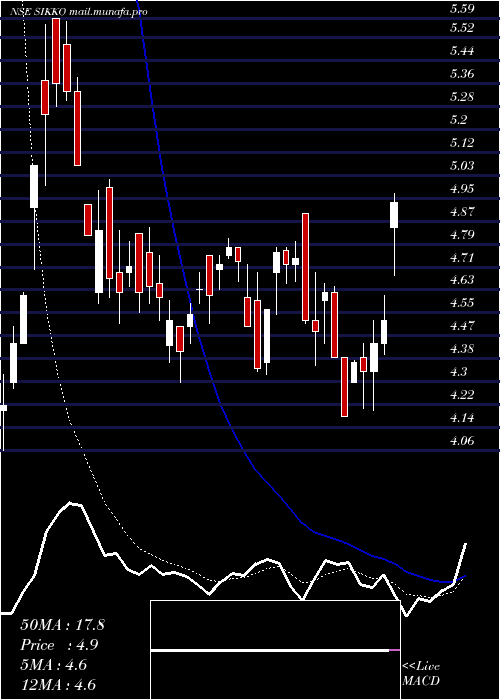Viewport: 500px width, 700px height.
Task: Click the 5.12 price axis label
Action: [x=462, y=143]
